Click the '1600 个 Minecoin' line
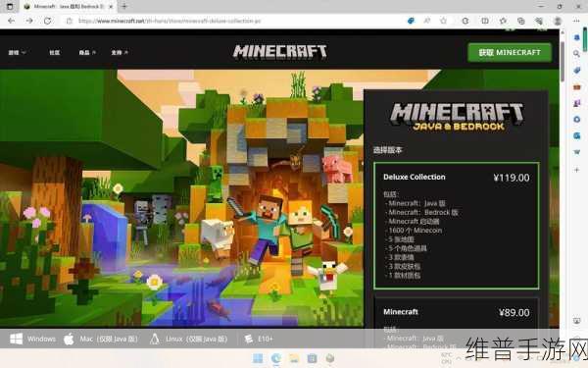The height and width of the screenshot is (368, 588). 416,231
